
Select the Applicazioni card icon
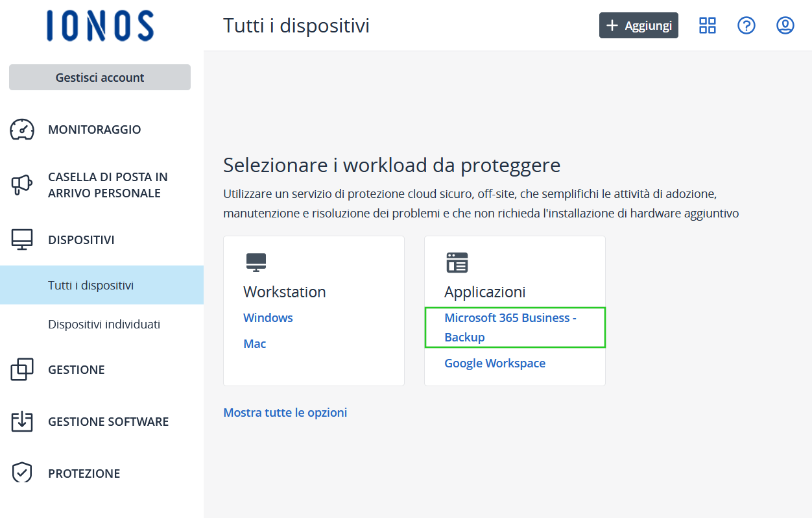tap(457, 262)
